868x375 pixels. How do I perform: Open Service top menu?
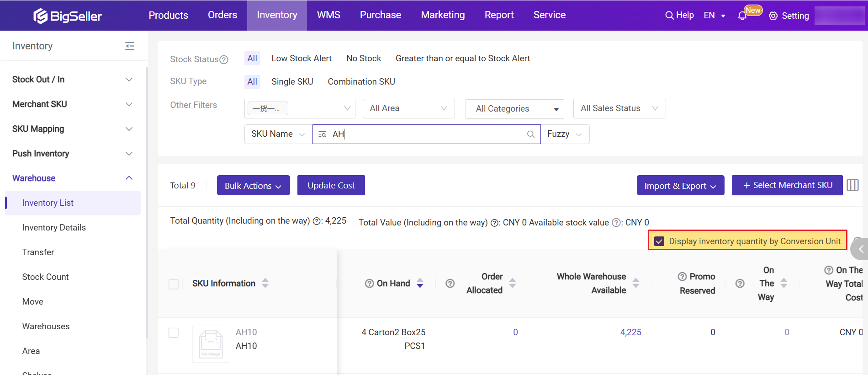click(x=550, y=15)
